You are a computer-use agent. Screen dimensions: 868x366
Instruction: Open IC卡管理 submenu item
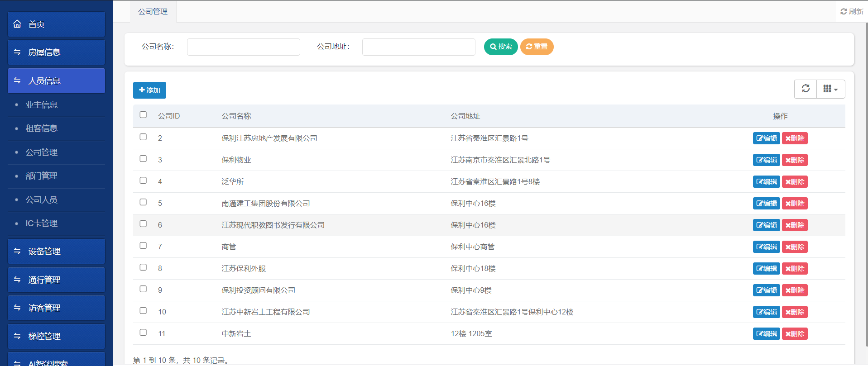click(42, 223)
